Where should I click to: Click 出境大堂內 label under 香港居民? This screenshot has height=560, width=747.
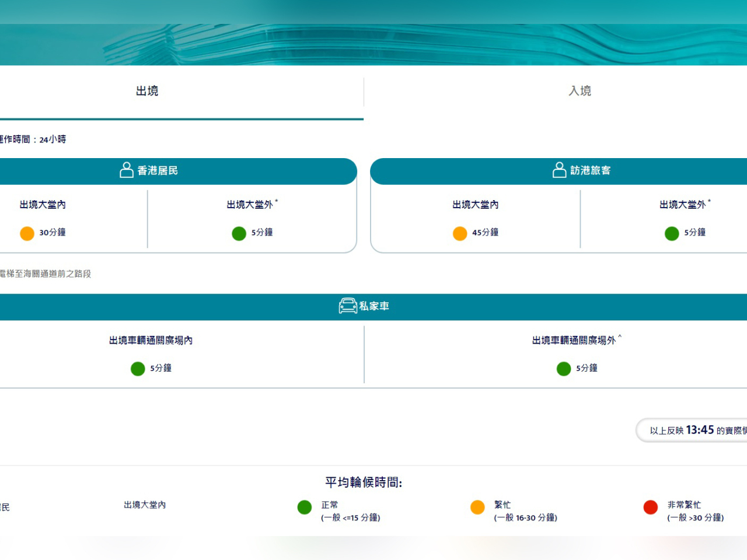[x=43, y=205]
